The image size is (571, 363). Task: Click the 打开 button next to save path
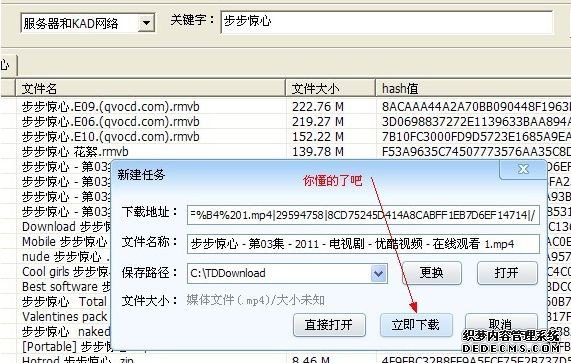(x=507, y=273)
